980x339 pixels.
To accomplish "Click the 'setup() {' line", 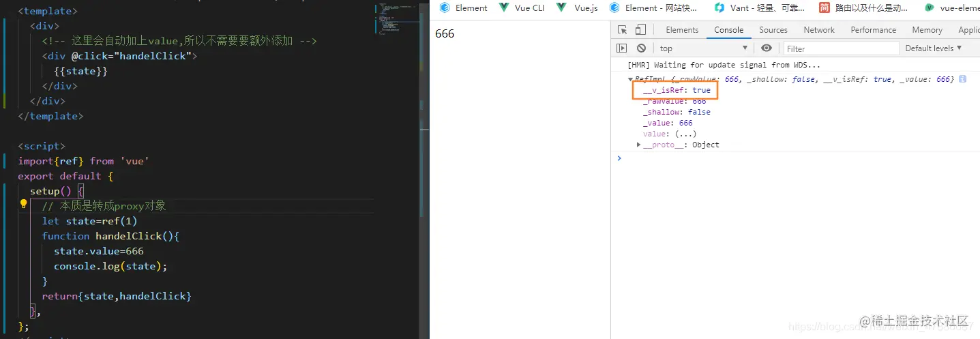I will (x=57, y=191).
